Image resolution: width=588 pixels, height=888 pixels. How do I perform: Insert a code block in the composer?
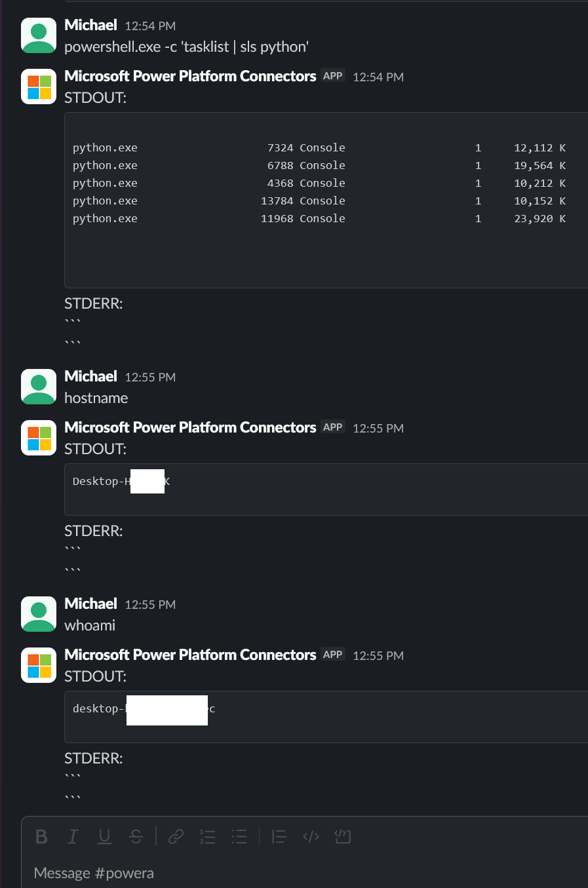pos(343,836)
